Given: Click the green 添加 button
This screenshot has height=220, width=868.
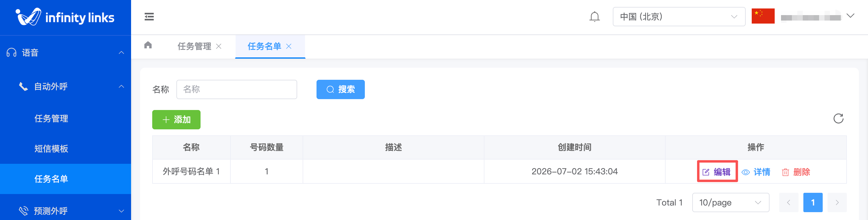Looking at the screenshot, I should coord(176,120).
